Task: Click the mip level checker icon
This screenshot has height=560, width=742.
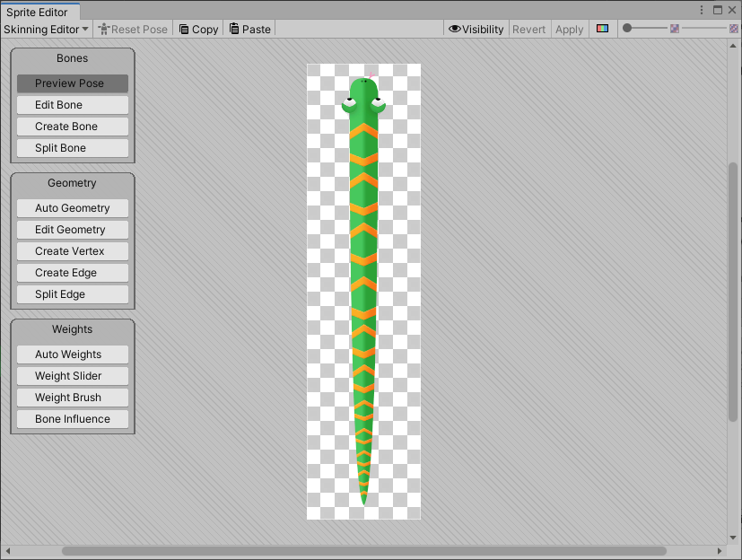Action: click(675, 29)
